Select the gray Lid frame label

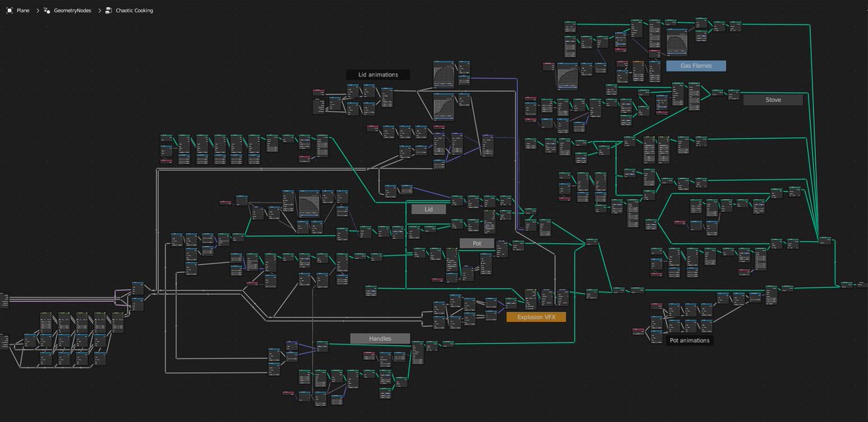(428, 208)
